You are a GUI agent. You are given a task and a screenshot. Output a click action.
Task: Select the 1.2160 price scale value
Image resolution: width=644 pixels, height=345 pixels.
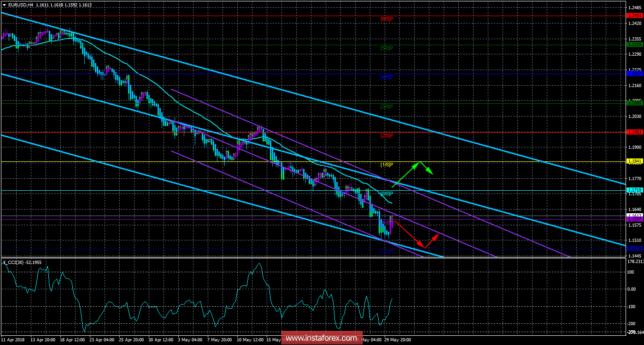pyautogui.click(x=635, y=85)
